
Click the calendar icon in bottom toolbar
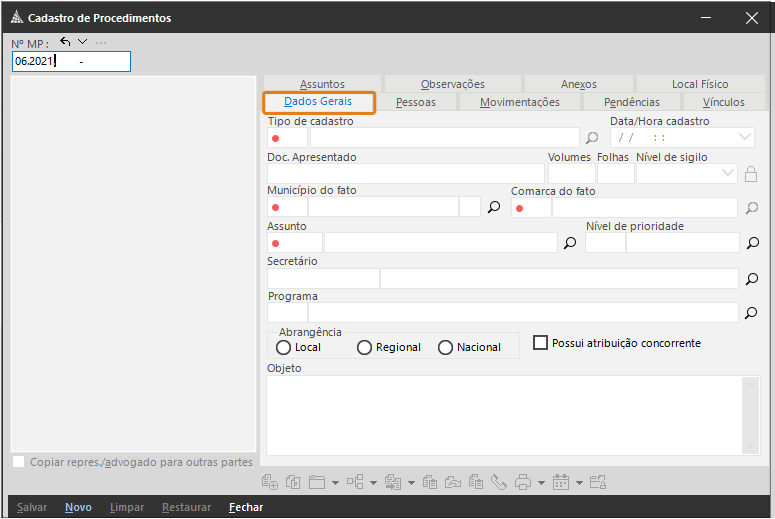[x=560, y=482]
